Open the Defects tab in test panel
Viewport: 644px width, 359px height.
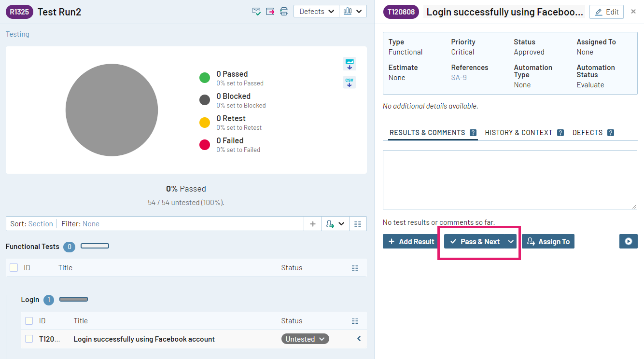click(587, 133)
